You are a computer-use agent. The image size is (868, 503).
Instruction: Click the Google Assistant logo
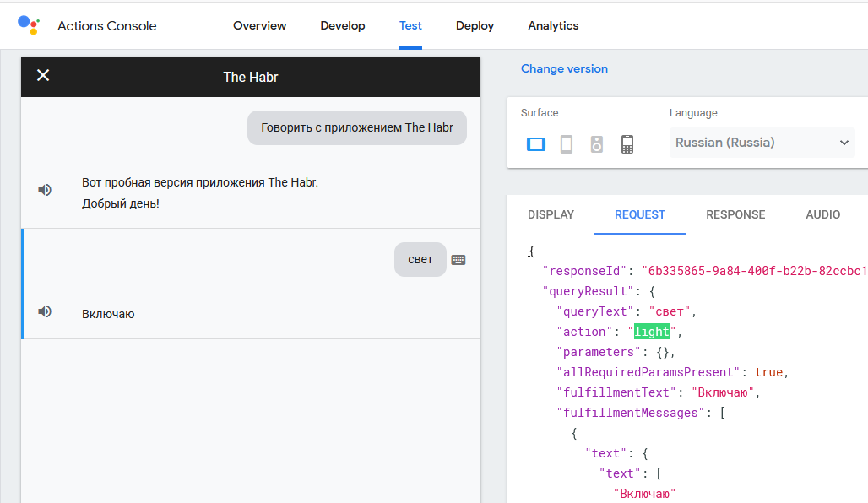tap(28, 24)
